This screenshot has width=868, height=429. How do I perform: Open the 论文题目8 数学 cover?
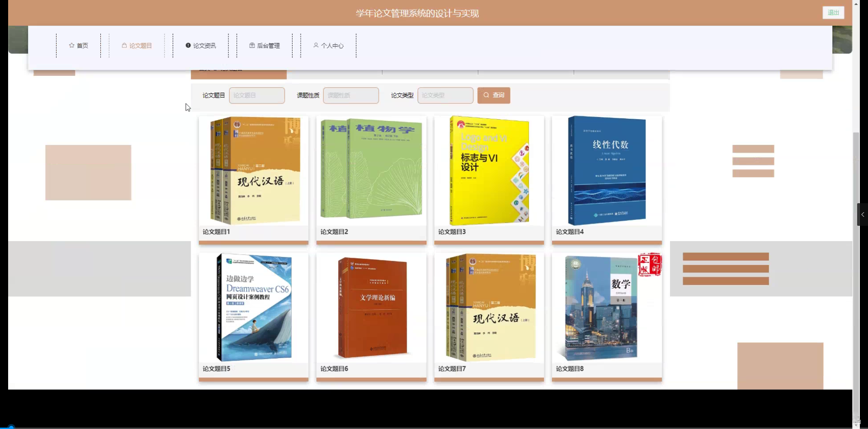tap(607, 308)
